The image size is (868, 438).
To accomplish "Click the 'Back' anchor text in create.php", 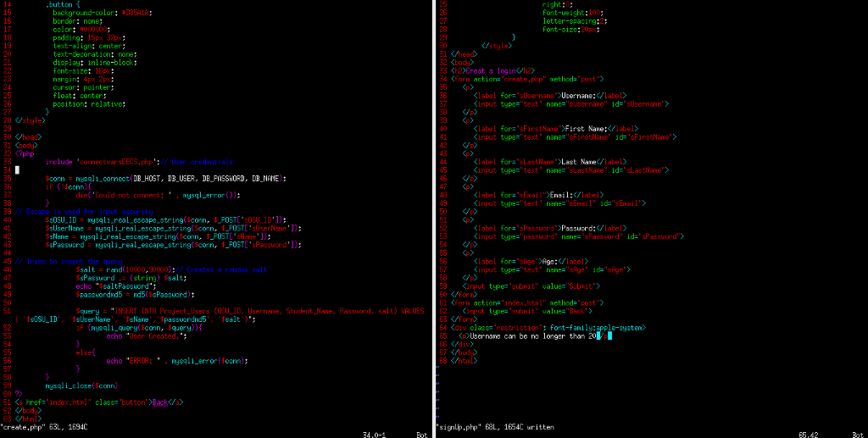I will tap(160, 402).
